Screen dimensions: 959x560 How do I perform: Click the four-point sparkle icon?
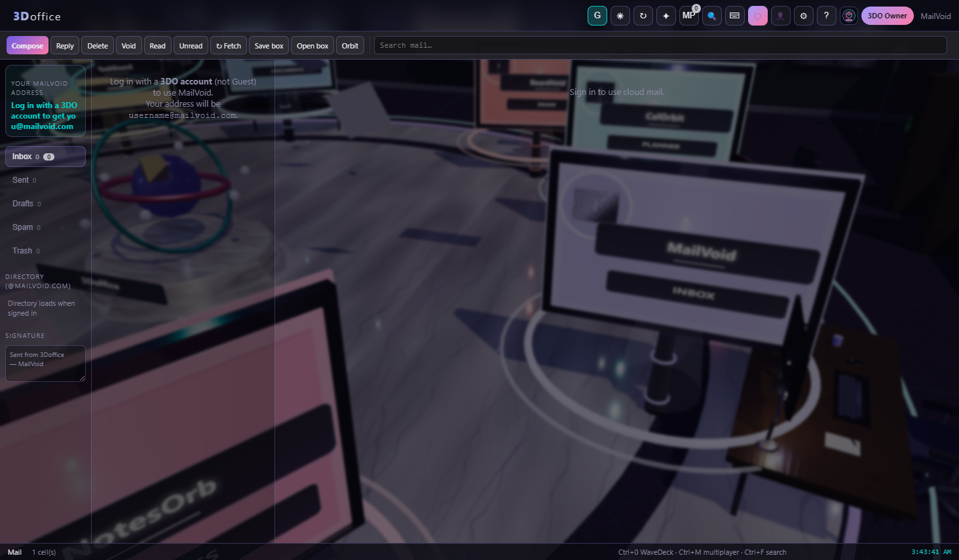tap(666, 16)
